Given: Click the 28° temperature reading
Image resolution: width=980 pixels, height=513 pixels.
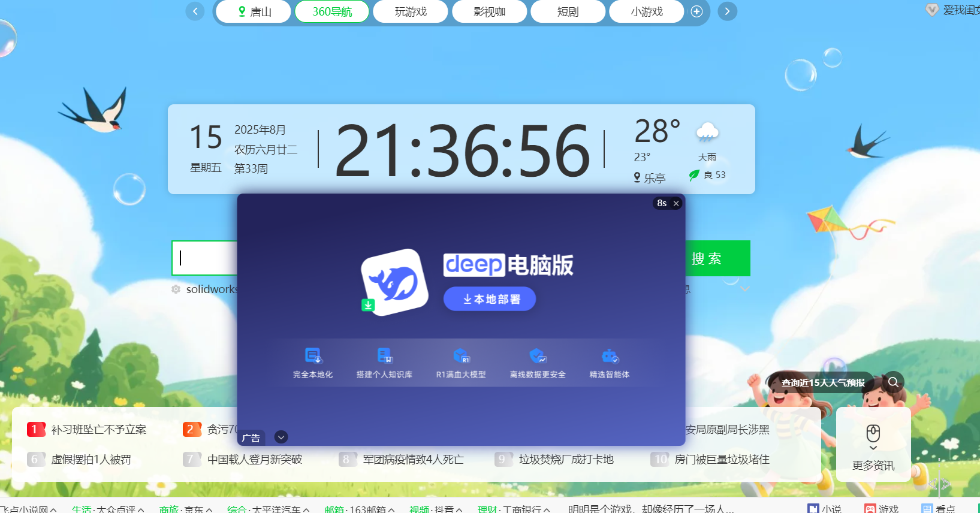Looking at the screenshot, I should 657,131.
